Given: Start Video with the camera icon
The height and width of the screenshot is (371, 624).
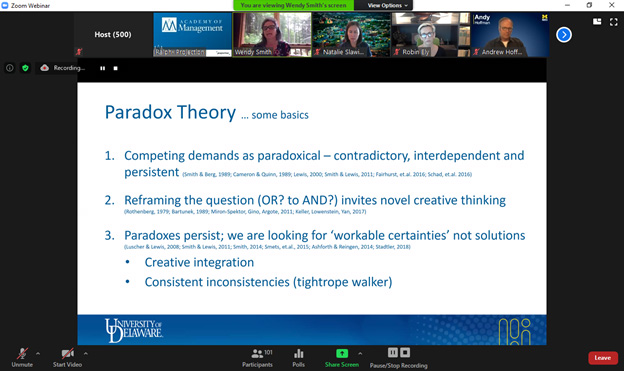Looking at the screenshot, I should click(x=67, y=357).
